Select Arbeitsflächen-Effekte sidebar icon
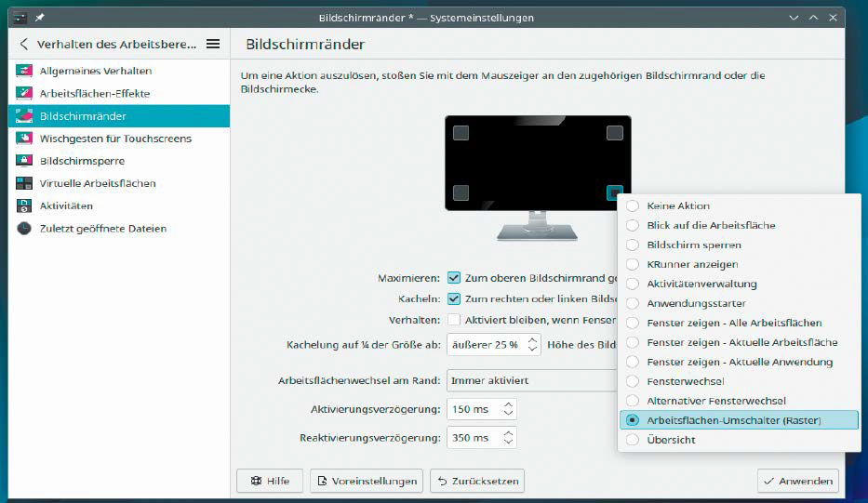This screenshot has width=868, height=503. (24, 94)
